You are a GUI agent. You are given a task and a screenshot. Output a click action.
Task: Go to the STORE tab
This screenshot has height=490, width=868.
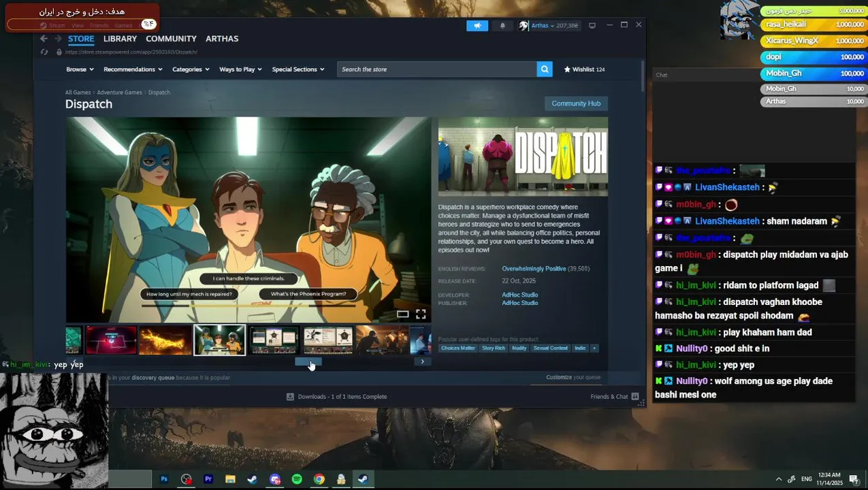(x=81, y=39)
